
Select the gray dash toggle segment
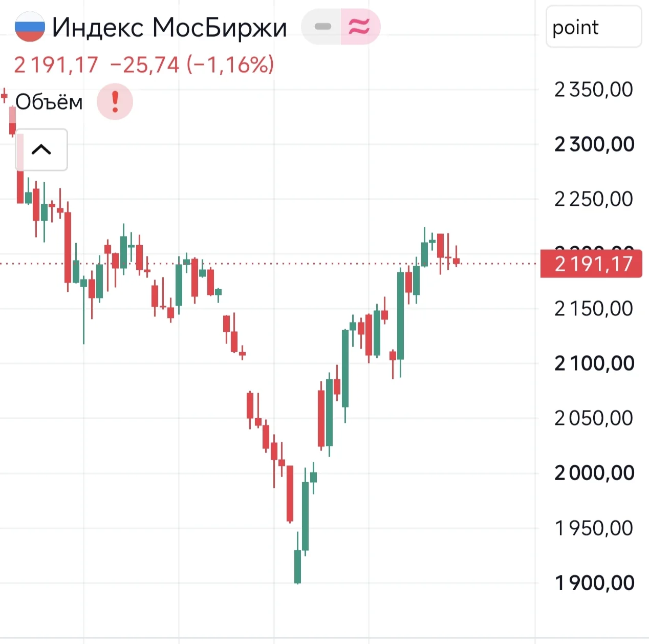point(322,27)
